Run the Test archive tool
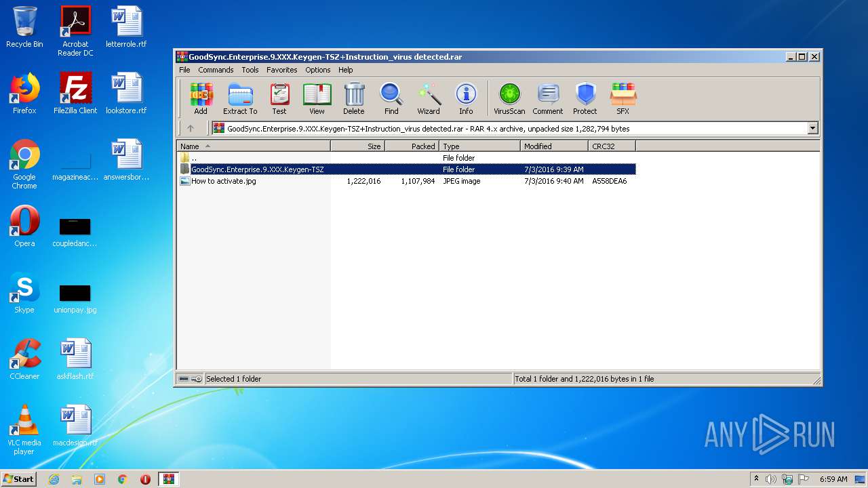This screenshot has height=488, width=868. (x=279, y=99)
